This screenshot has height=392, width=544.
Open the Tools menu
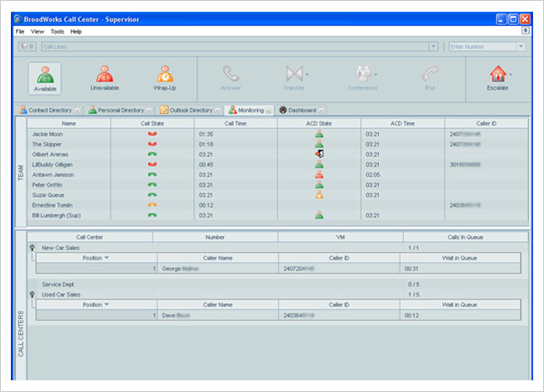57,31
